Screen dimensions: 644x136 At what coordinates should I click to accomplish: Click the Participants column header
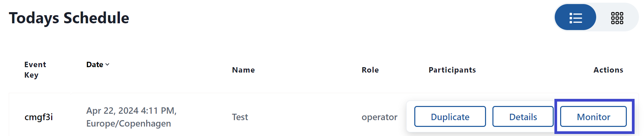tap(452, 70)
